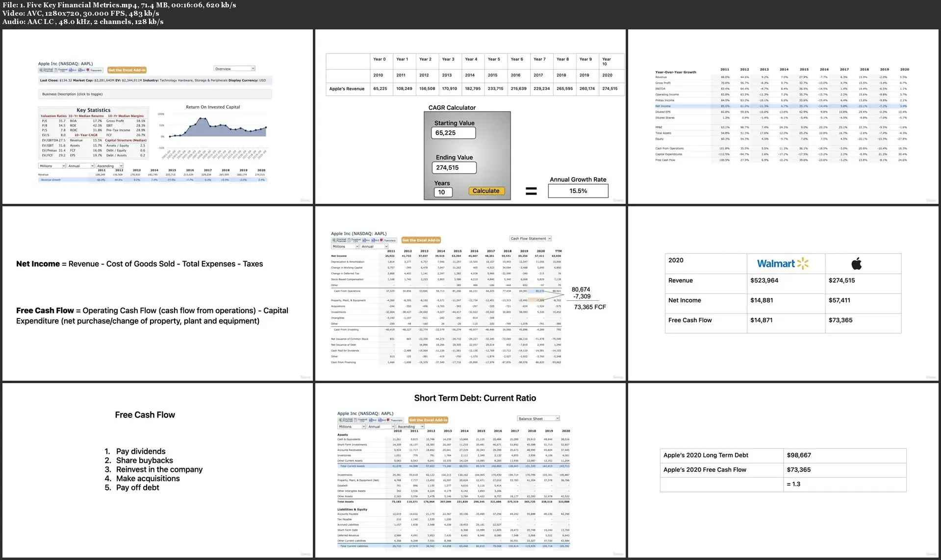This screenshot has width=941, height=560.
Task: Open 10-K icon in Balance Sheet thumbnail
Action: pyautogui.click(x=372, y=420)
